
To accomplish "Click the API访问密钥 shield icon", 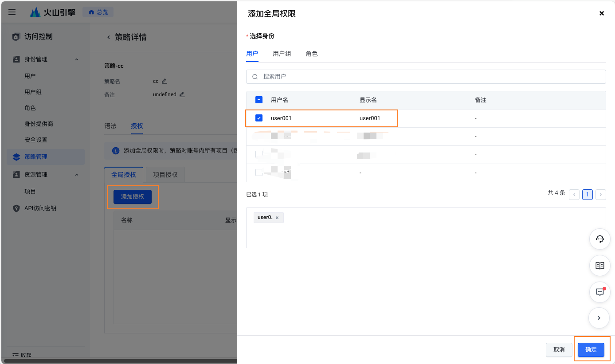I will (x=16, y=208).
